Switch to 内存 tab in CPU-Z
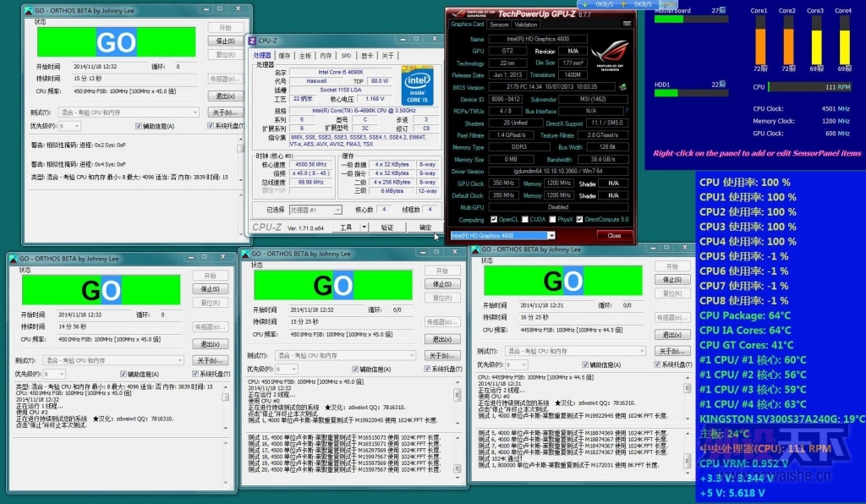 (x=326, y=56)
